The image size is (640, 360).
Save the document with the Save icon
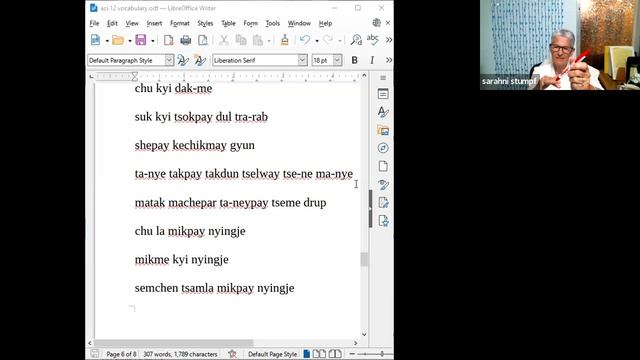click(x=141, y=40)
